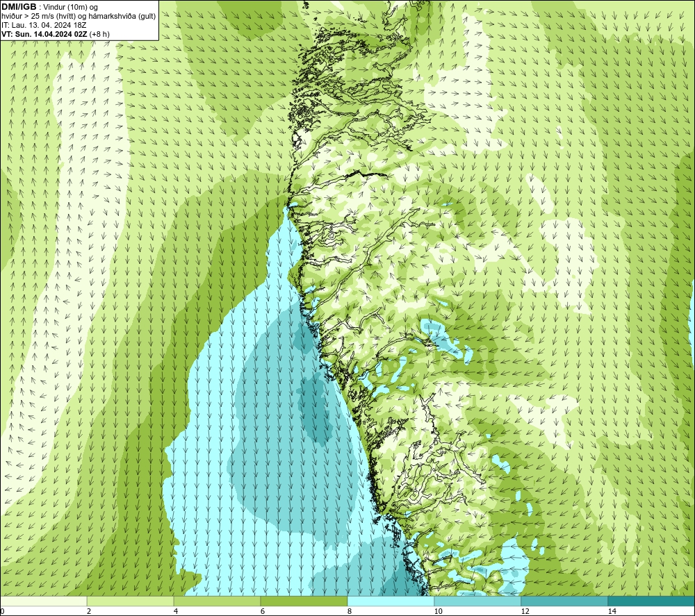Click the '14' scale label
Image resolution: width=695 pixels, height=616 pixels.
[612, 611]
